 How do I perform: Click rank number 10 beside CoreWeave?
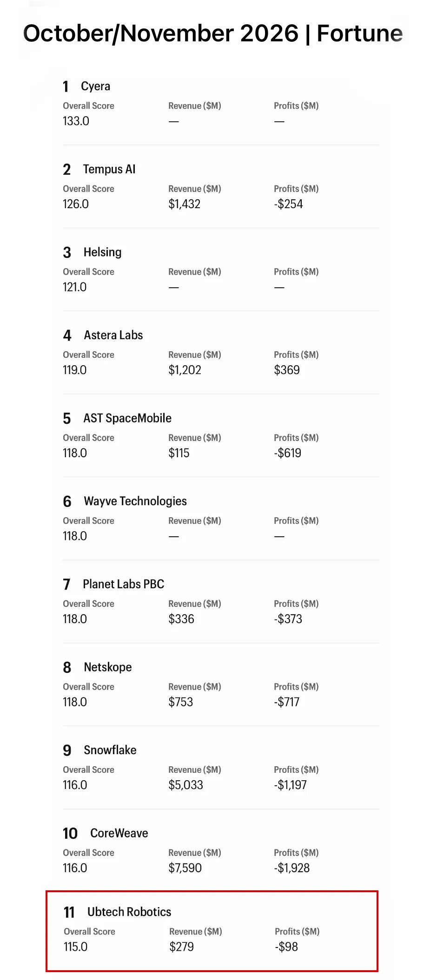pos(70,834)
